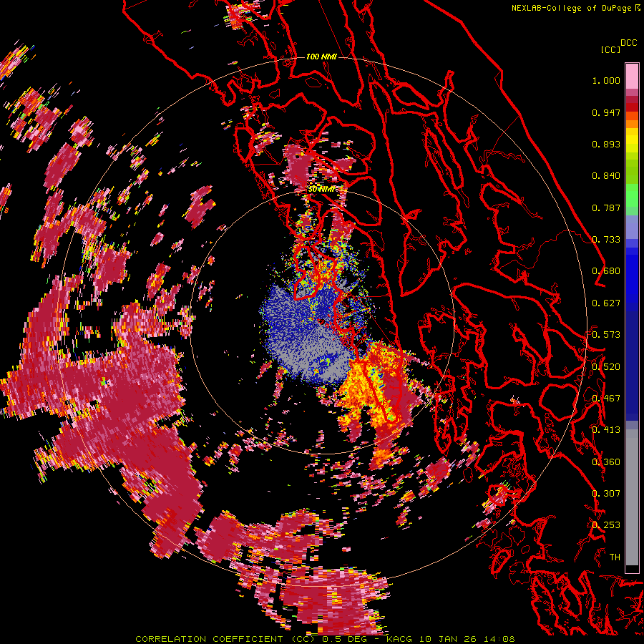Click the 100 NMI range ring label
644x644 pixels.
321,57
